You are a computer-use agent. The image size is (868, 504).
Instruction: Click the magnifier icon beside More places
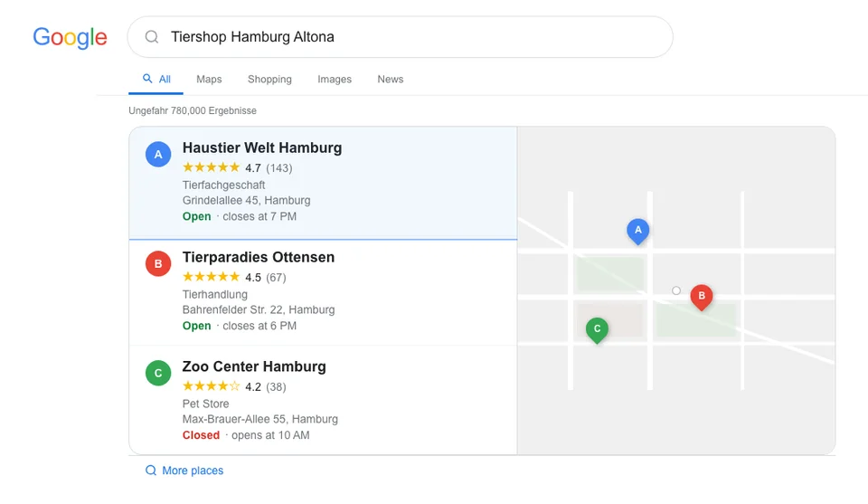(151, 471)
